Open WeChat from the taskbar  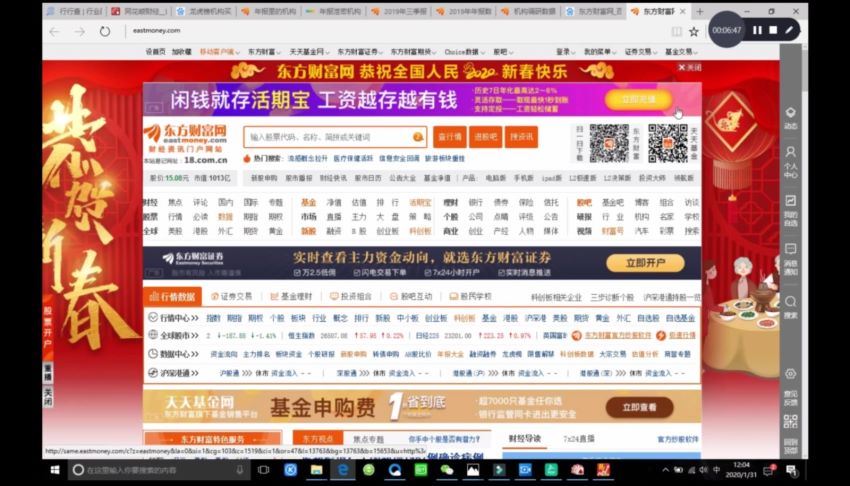coord(447,470)
